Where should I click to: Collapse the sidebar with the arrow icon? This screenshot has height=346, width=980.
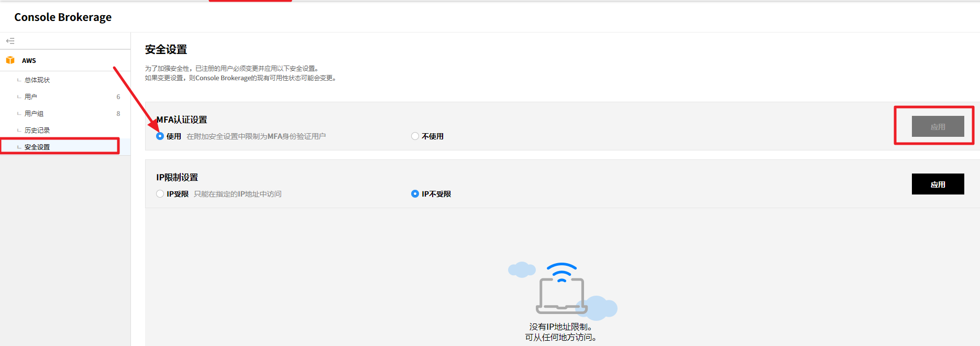tap(10, 41)
